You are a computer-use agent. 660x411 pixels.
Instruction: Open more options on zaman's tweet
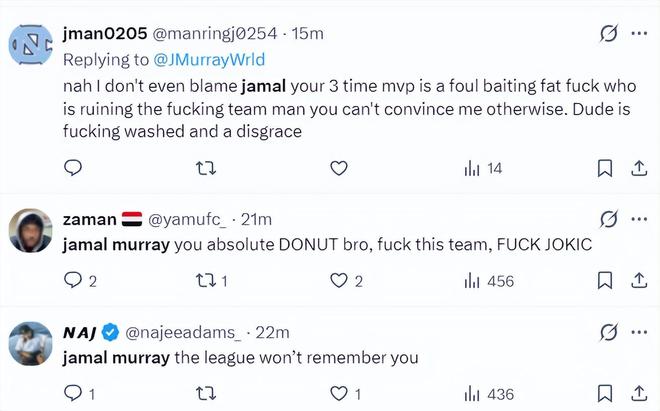pos(638,219)
